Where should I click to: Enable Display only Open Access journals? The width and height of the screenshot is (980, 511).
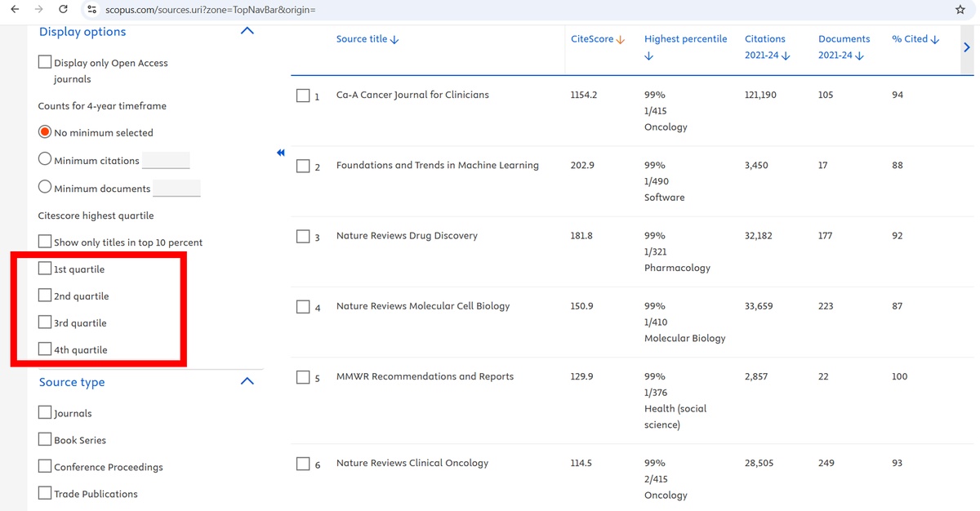click(44, 61)
